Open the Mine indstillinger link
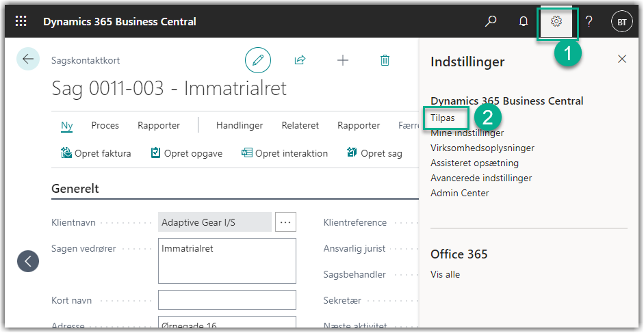This screenshot has height=333, width=644. point(467,133)
